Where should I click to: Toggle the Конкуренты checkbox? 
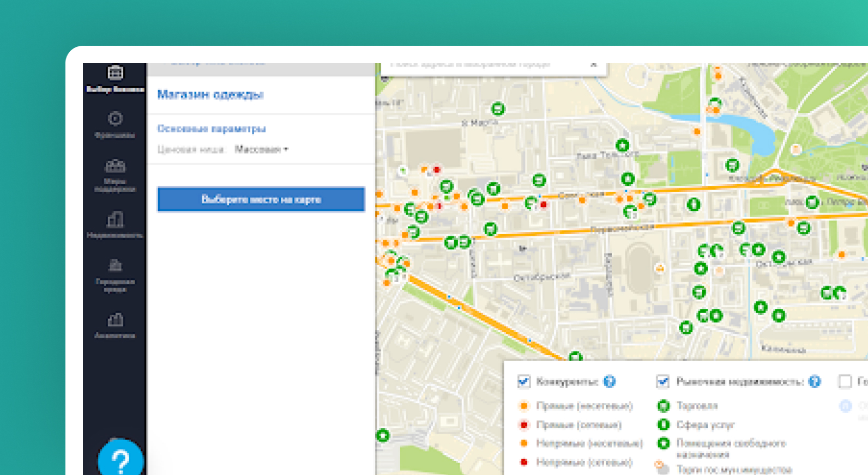[524, 381]
